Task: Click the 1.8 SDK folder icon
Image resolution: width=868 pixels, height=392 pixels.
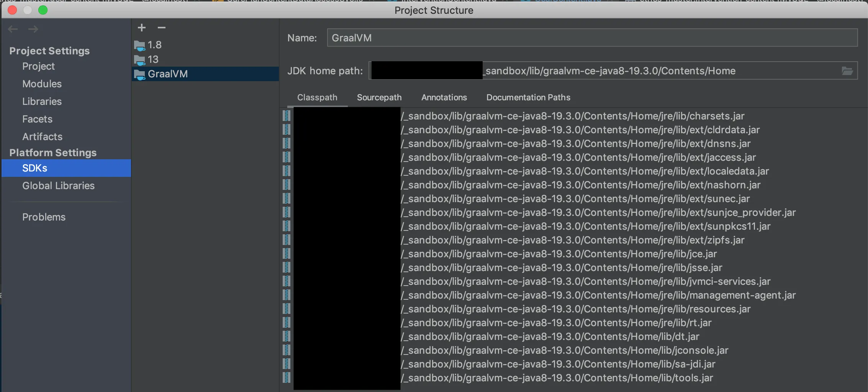Action: 139,46
